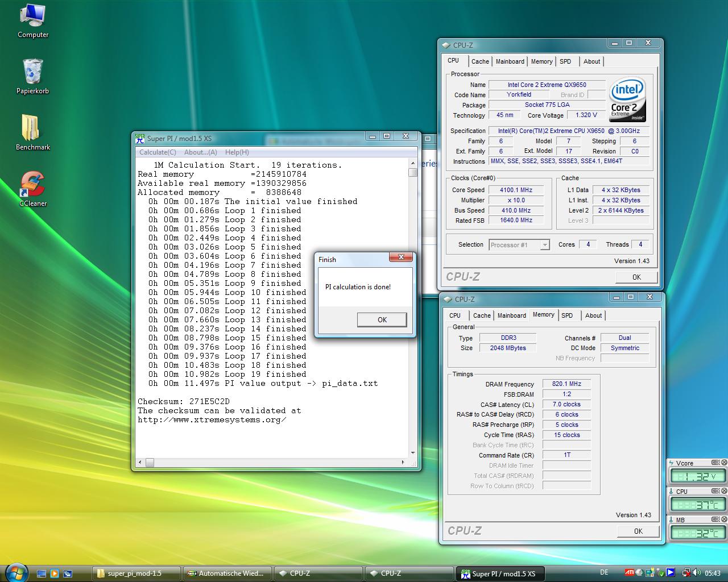Open the Computer desktop icon
The image size is (728, 582).
33,21
